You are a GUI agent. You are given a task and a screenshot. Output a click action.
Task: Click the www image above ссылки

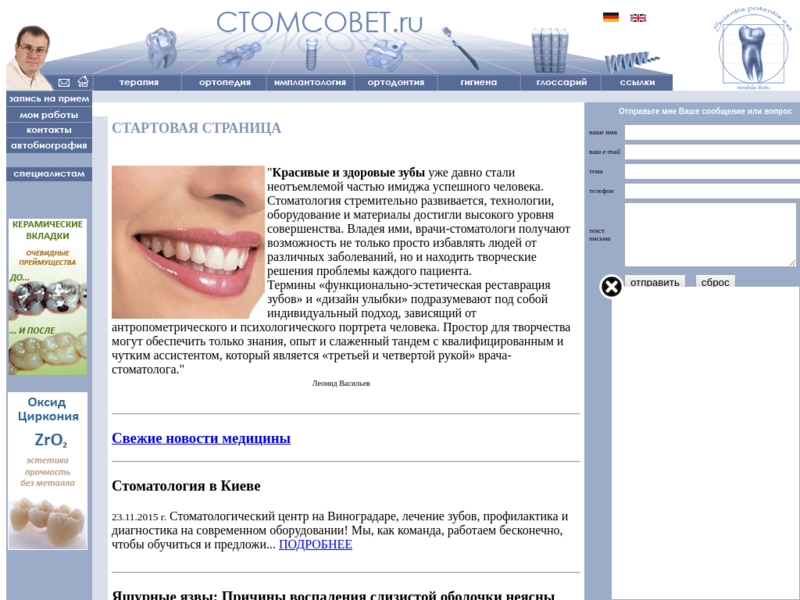click(x=631, y=62)
